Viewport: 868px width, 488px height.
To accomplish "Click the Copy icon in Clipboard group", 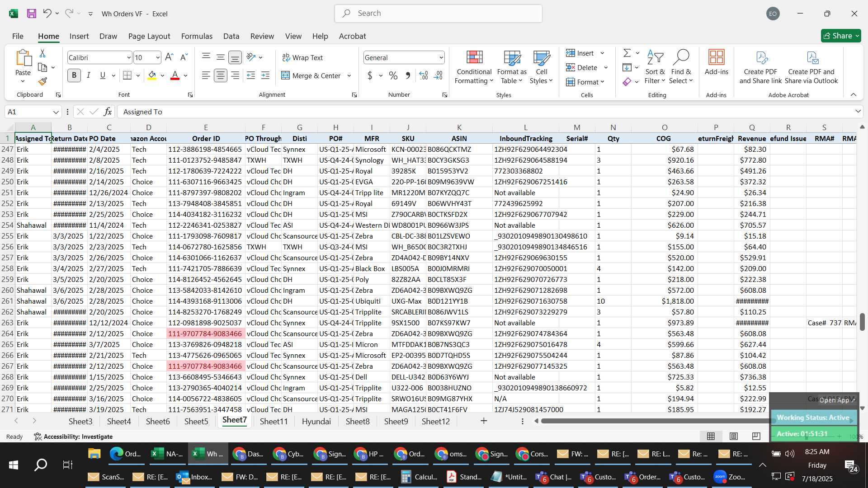I will (x=43, y=67).
